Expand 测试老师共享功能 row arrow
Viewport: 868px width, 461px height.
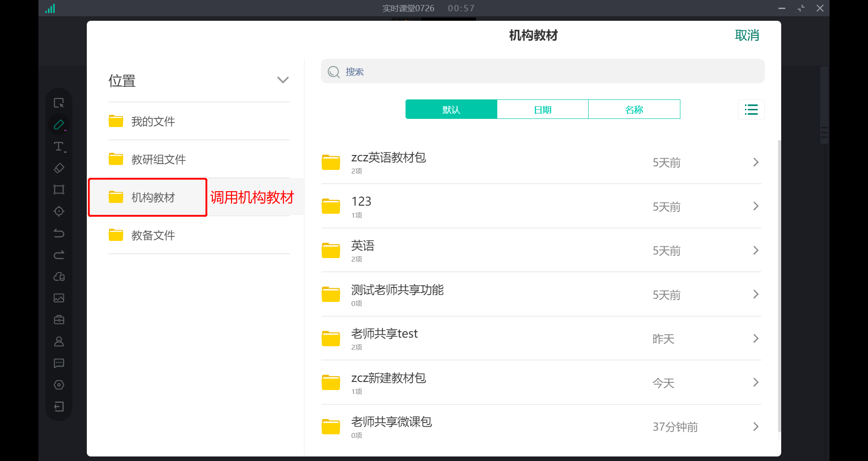[x=756, y=294]
